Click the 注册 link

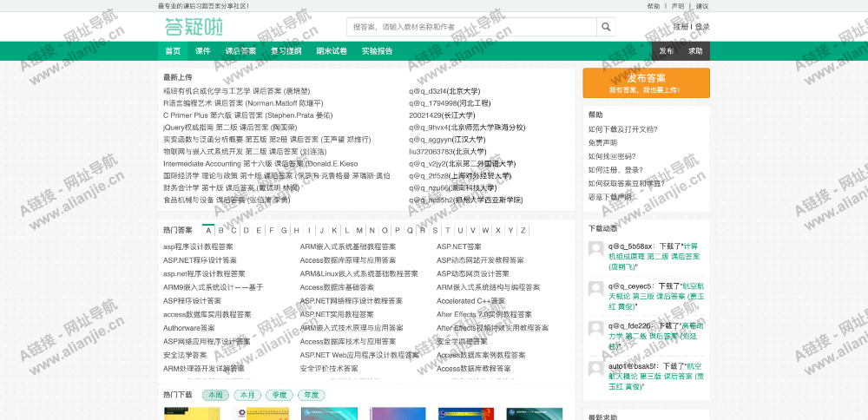681,27
